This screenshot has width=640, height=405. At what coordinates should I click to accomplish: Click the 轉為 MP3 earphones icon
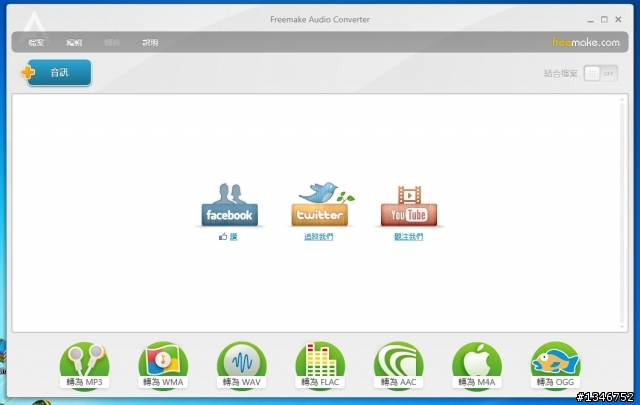84,365
